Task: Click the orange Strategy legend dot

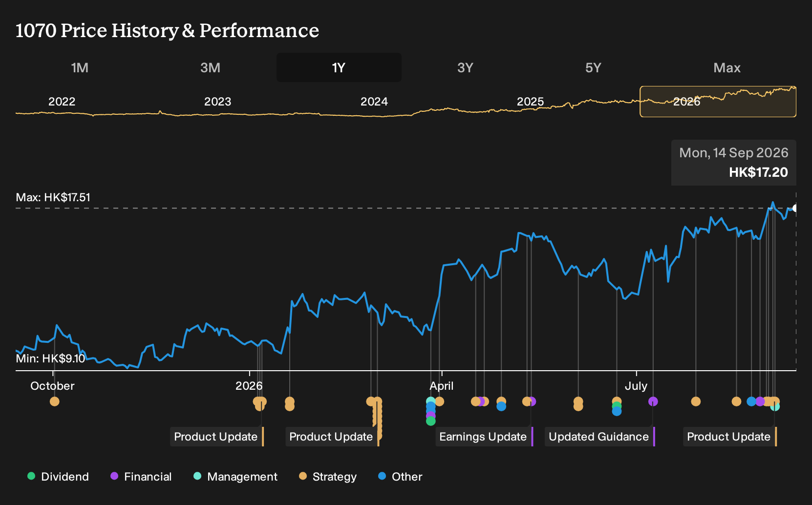Action: coord(303,476)
